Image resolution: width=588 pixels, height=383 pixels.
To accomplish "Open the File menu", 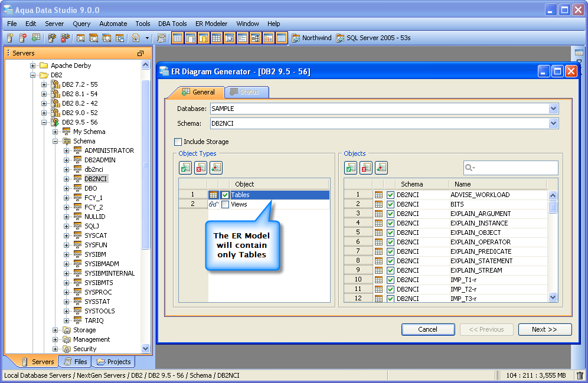I will tap(12, 24).
